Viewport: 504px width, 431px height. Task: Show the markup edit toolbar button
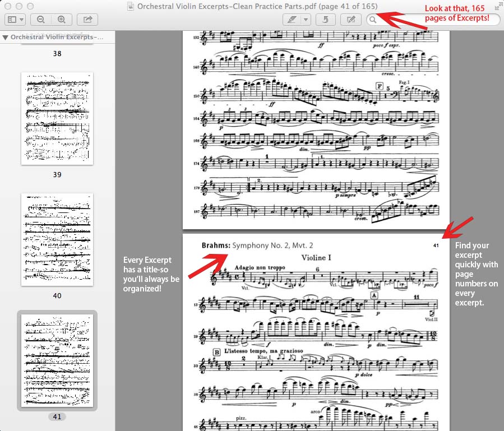pyautogui.click(x=351, y=20)
